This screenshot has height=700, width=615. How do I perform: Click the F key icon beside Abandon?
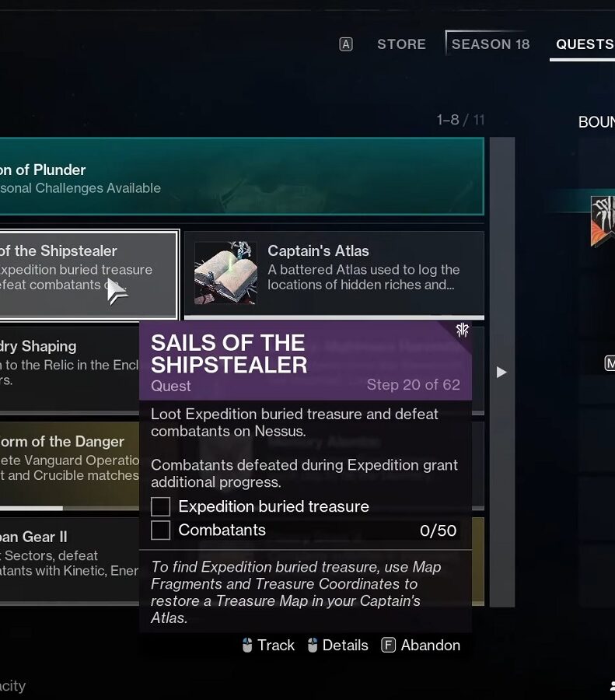point(388,645)
